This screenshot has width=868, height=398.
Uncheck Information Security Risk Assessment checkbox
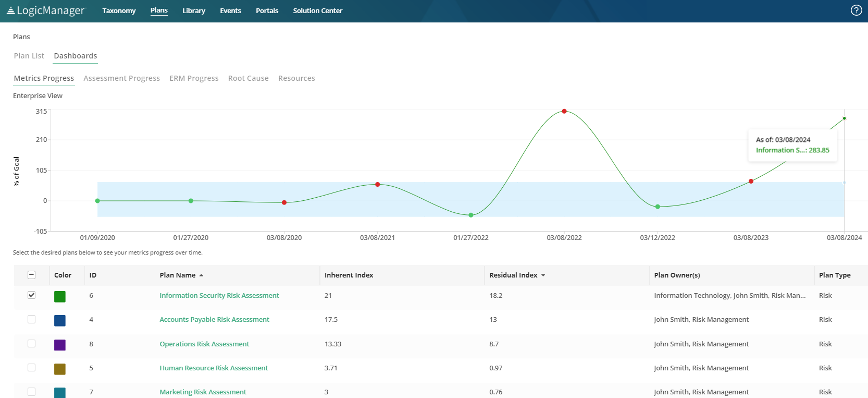[32, 295]
